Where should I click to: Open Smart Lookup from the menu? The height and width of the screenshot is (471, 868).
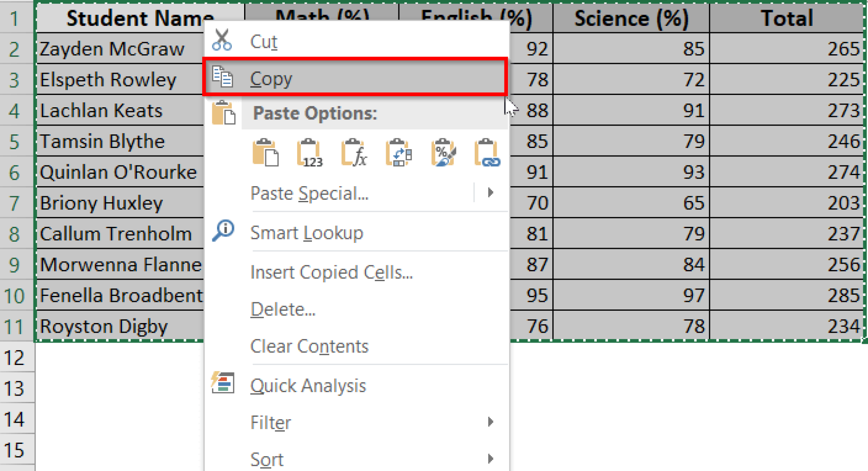[307, 232]
